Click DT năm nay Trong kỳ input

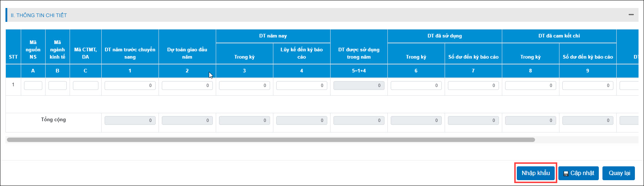245,86
